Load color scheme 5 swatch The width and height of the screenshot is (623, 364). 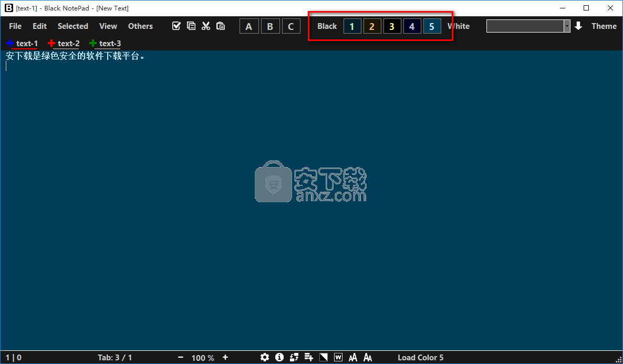(x=432, y=26)
